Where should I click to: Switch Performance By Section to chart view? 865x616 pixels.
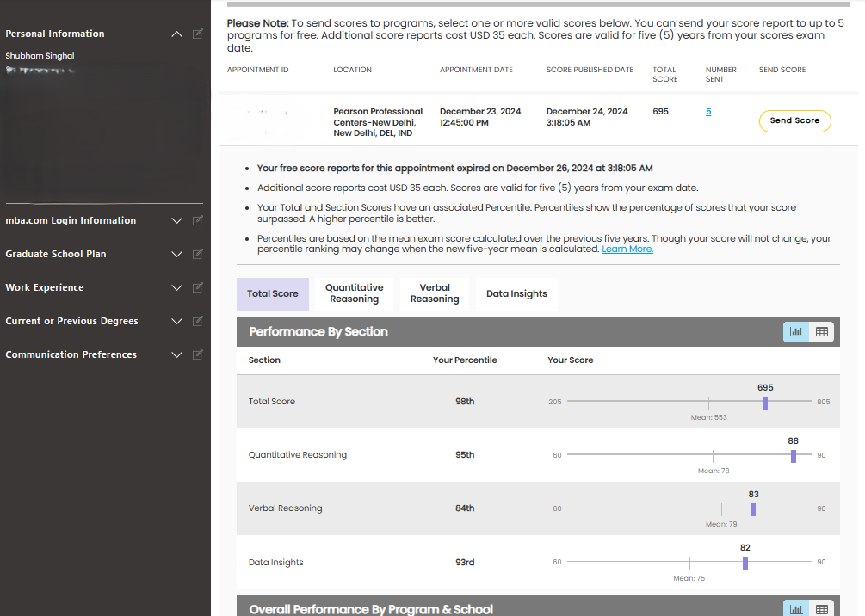tap(796, 332)
